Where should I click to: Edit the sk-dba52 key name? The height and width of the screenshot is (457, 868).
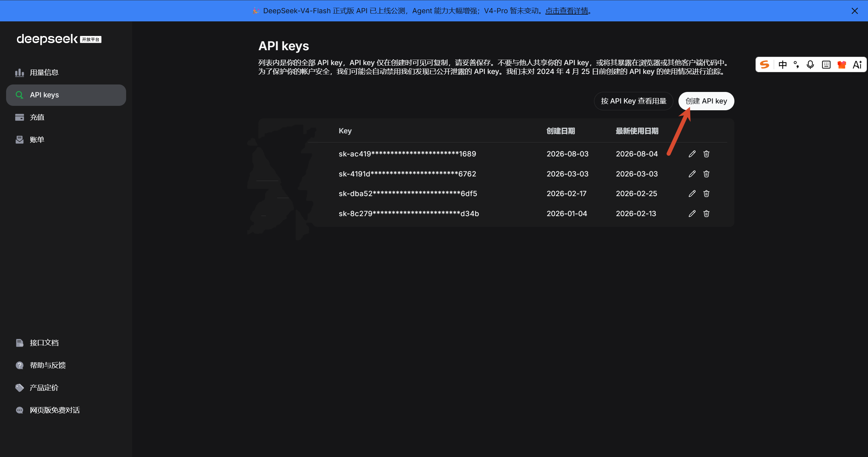[692, 194]
